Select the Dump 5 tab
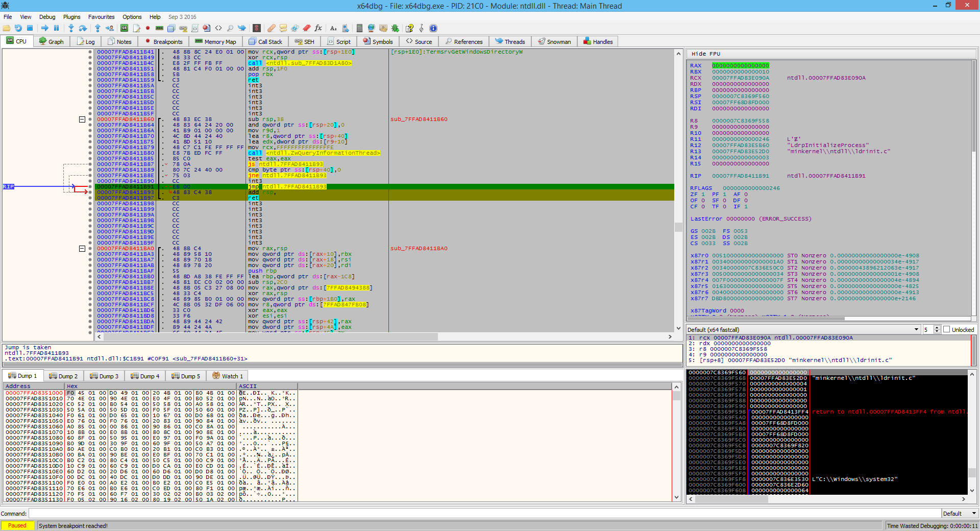The image size is (980, 531). pyautogui.click(x=186, y=376)
